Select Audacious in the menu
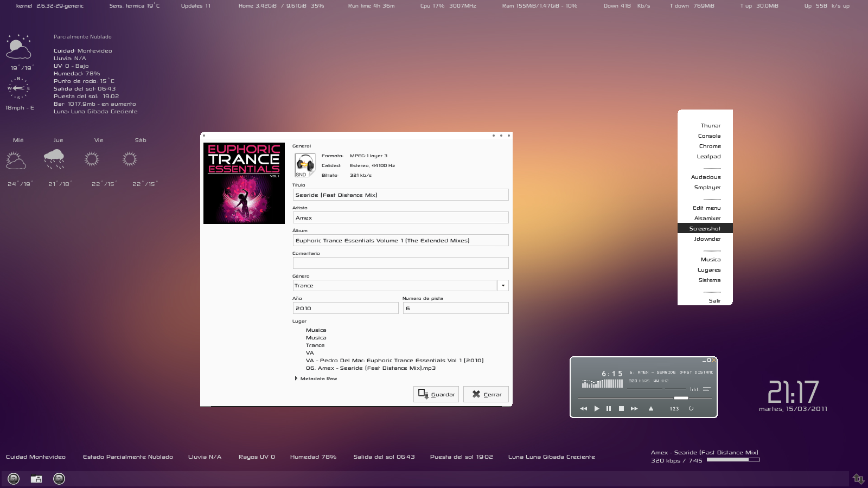This screenshot has width=868, height=488. tap(705, 177)
